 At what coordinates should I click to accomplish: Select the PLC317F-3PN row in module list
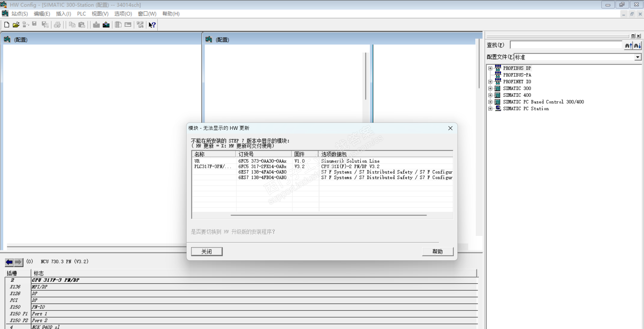[322, 167]
